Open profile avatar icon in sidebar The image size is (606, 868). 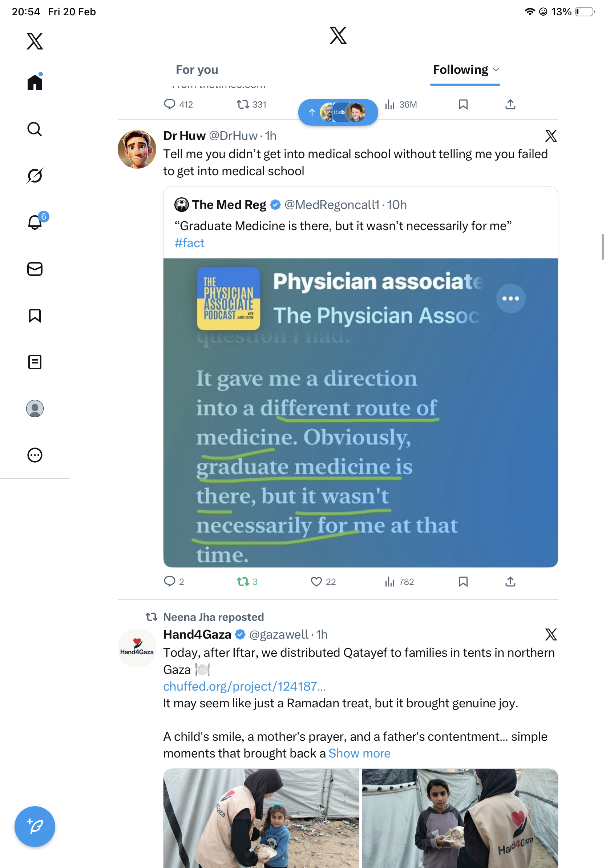[x=35, y=409]
